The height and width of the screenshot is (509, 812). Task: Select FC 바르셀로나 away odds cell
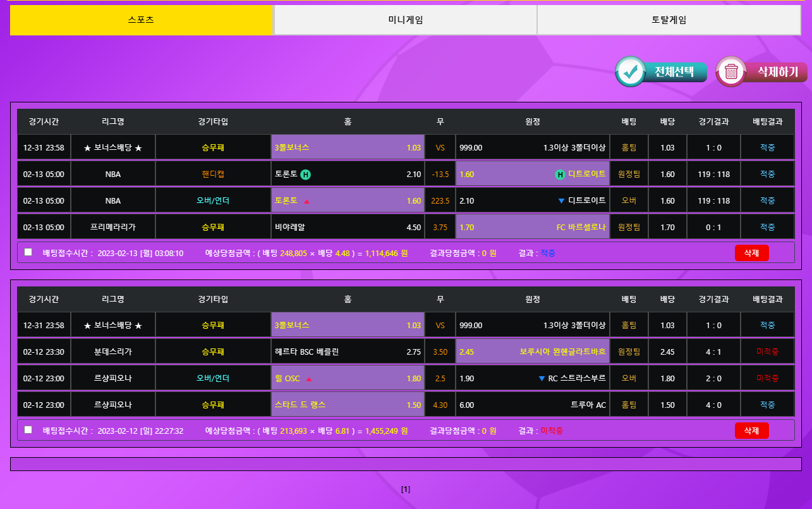click(533, 227)
